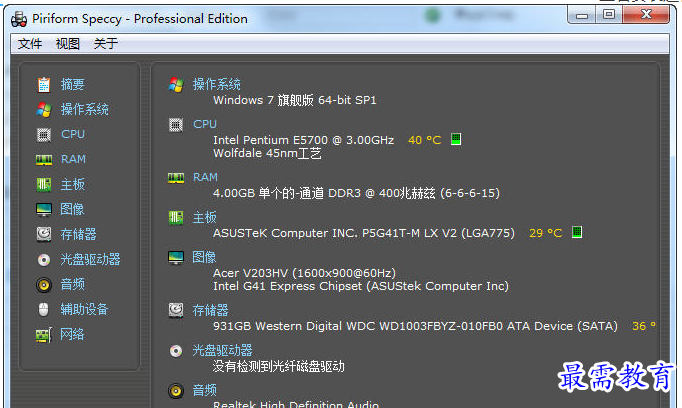
Task: Click the 音频 speaker icon in sidebar
Action: point(43,285)
